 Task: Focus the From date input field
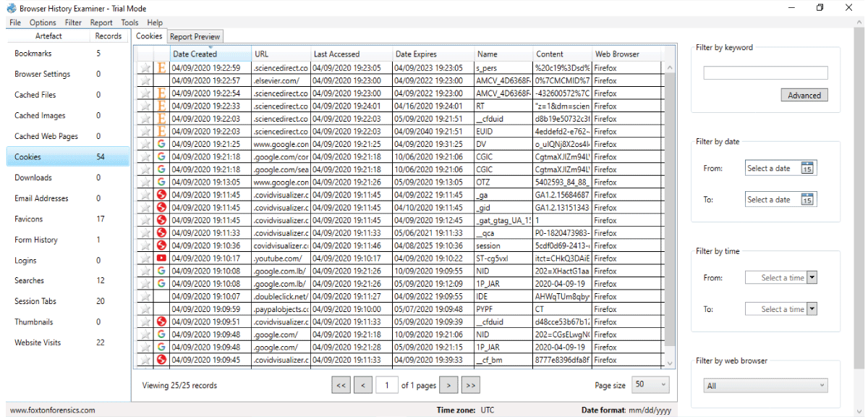(772, 168)
